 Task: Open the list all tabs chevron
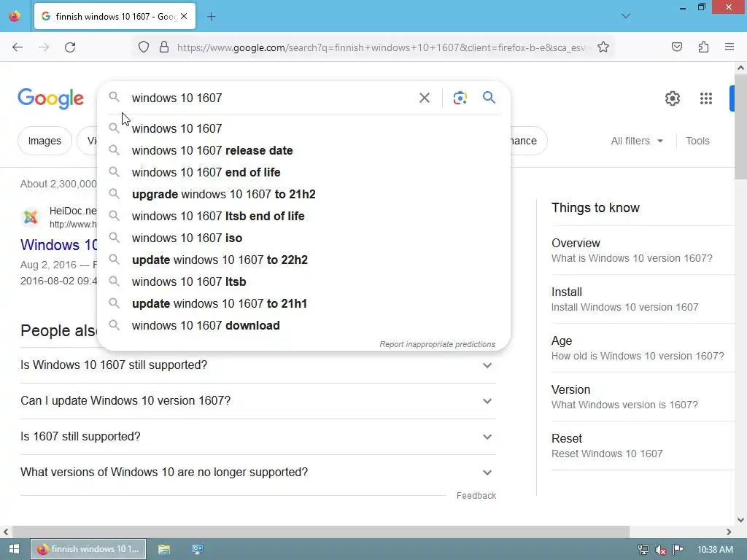tap(626, 16)
